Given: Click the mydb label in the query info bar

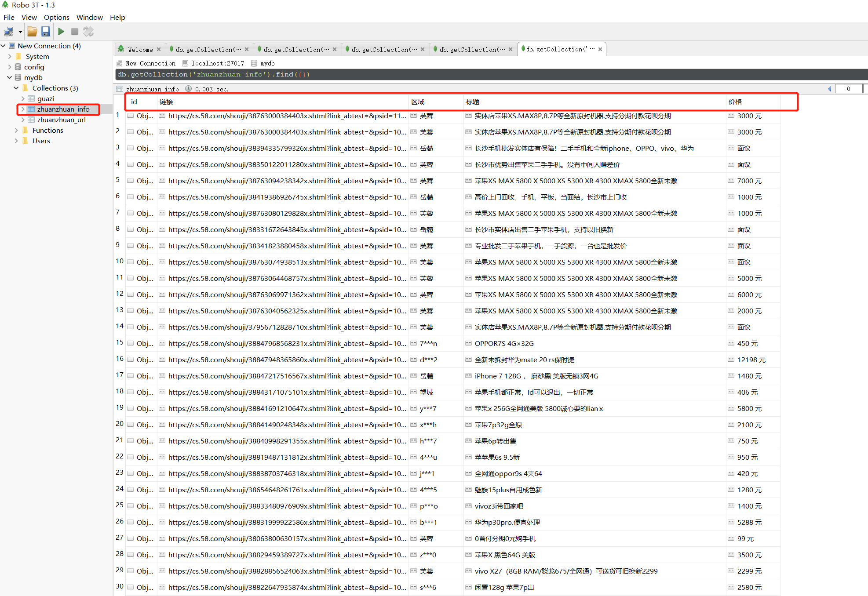Looking at the screenshot, I should (267, 63).
